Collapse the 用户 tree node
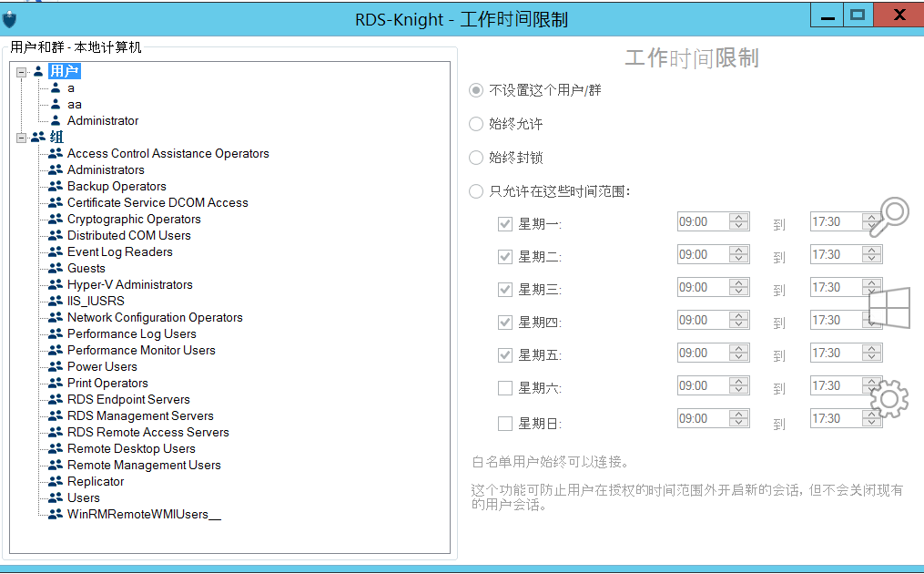Viewport: 924px width, 574px height. pos(22,72)
